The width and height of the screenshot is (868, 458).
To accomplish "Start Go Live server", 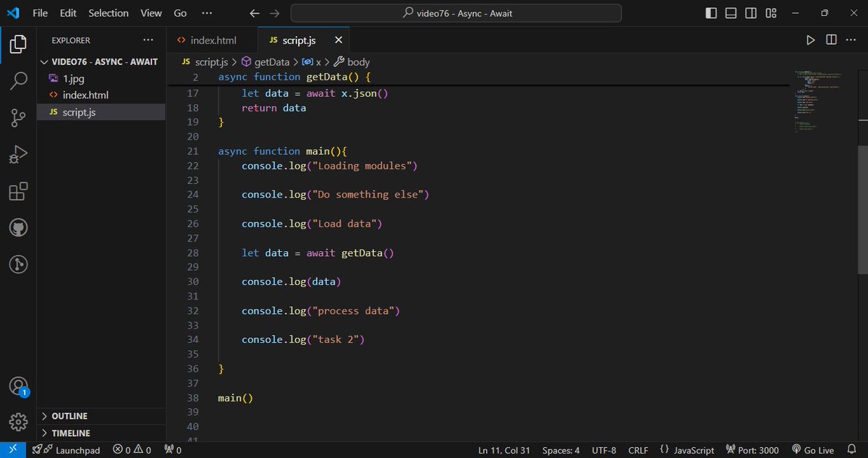I will (813, 450).
